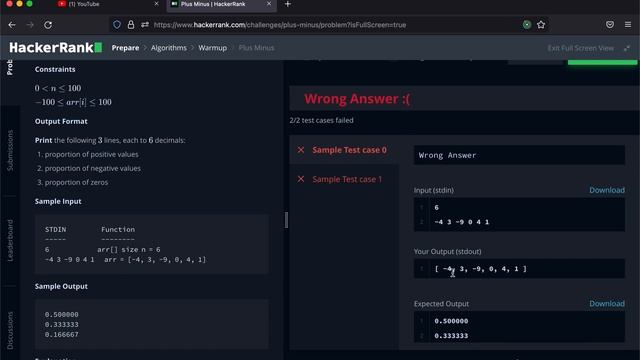Go back with browser back arrow
The image size is (640, 360).
[x=12, y=25]
